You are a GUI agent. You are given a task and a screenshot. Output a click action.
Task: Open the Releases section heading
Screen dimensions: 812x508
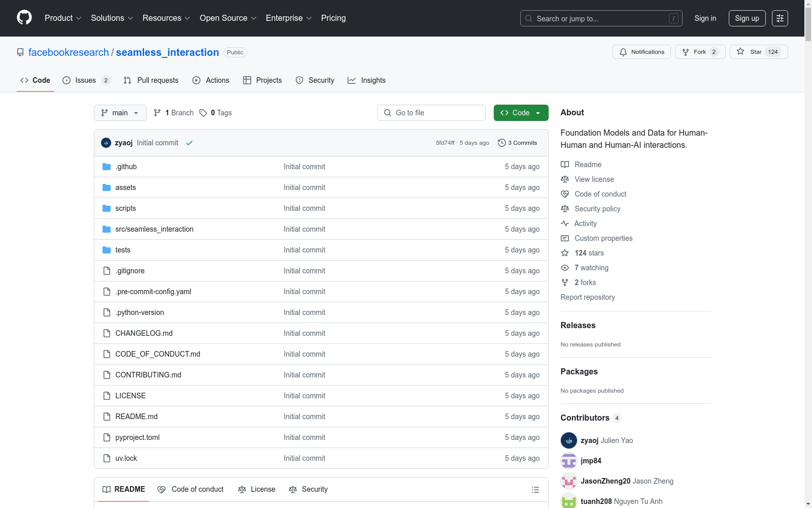[x=578, y=325]
